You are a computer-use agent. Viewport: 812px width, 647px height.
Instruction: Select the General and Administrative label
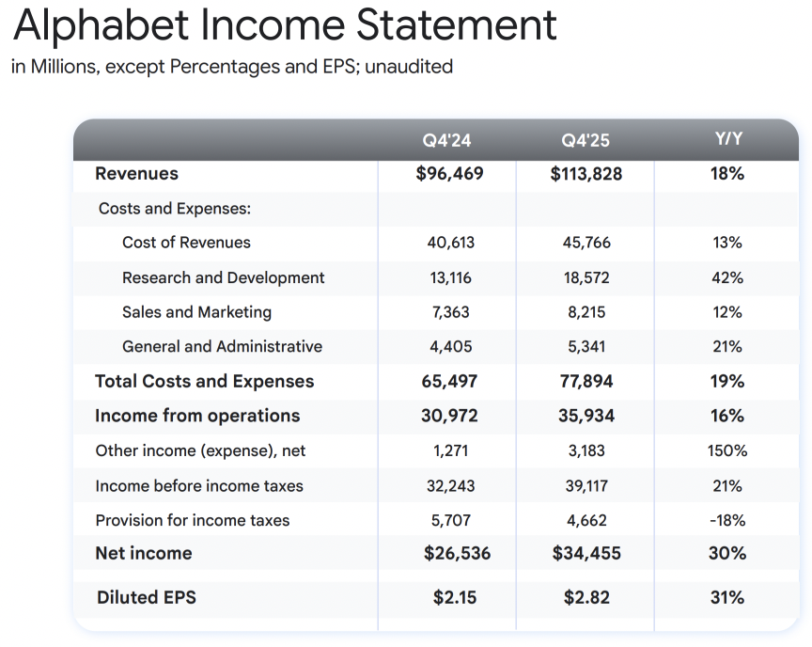pyautogui.click(x=222, y=346)
